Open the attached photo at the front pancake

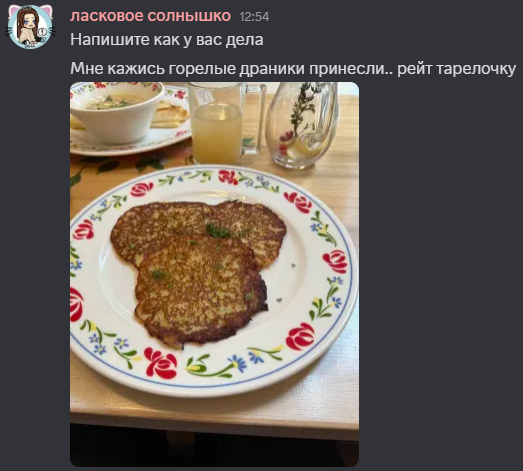(199, 290)
